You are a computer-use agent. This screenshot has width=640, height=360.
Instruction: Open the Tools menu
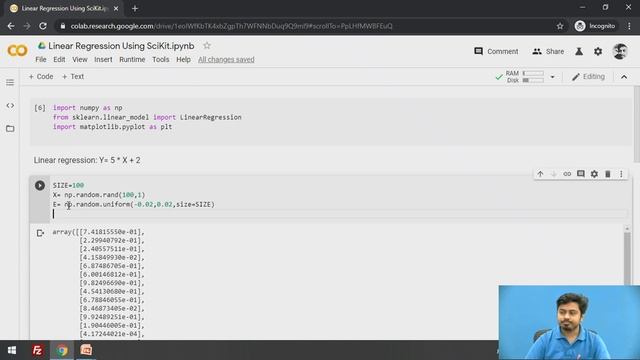pyautogui.click(x=160, y=60)
